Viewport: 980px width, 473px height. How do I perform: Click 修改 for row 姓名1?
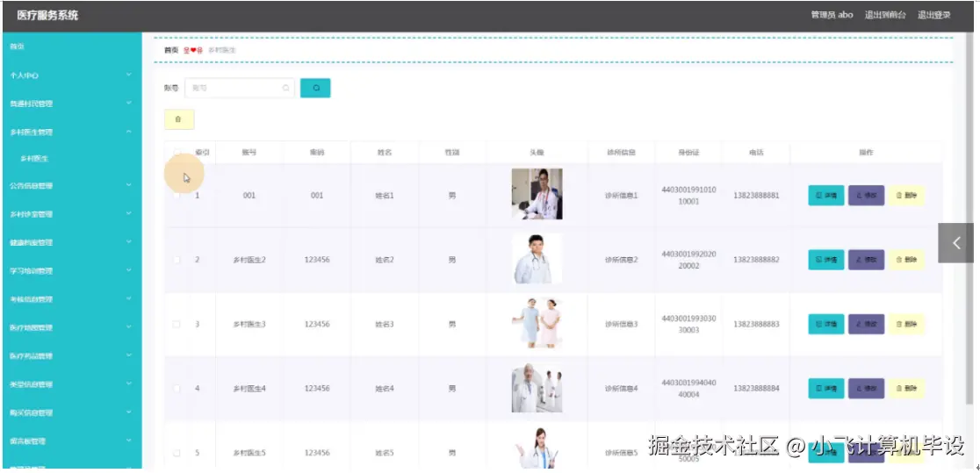click(866, 196)
